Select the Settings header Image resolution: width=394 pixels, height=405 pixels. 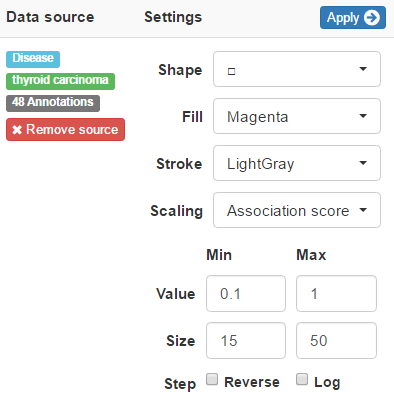173,17
